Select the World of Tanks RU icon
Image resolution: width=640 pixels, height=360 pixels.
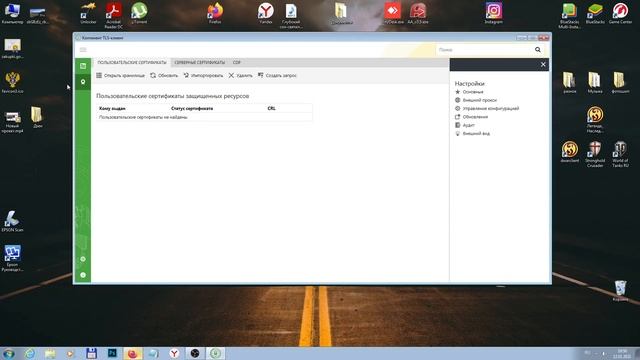point(620,154)
